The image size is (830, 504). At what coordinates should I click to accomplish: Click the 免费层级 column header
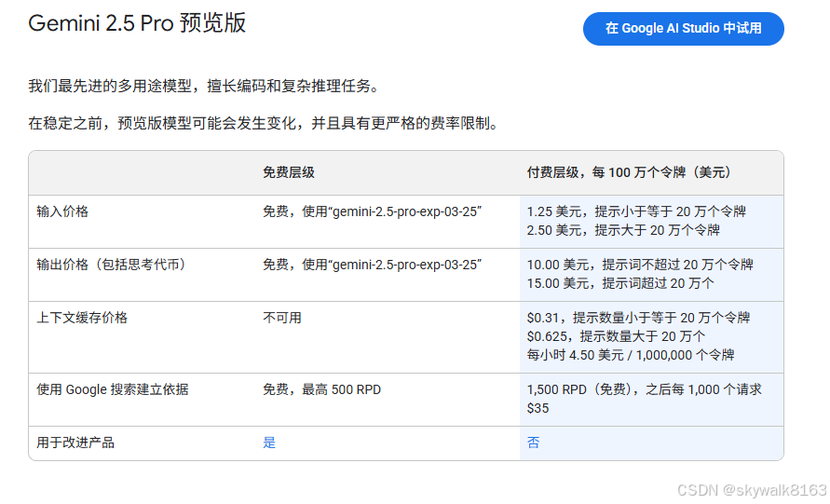(289, 172)
